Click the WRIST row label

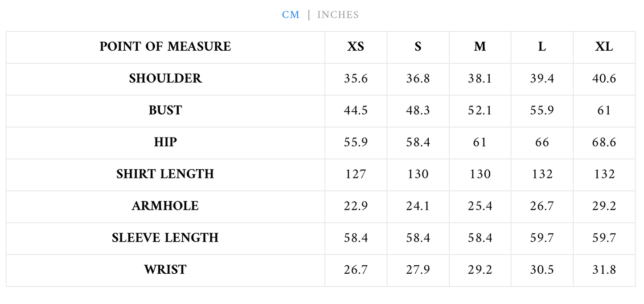(x=165, y=270)
